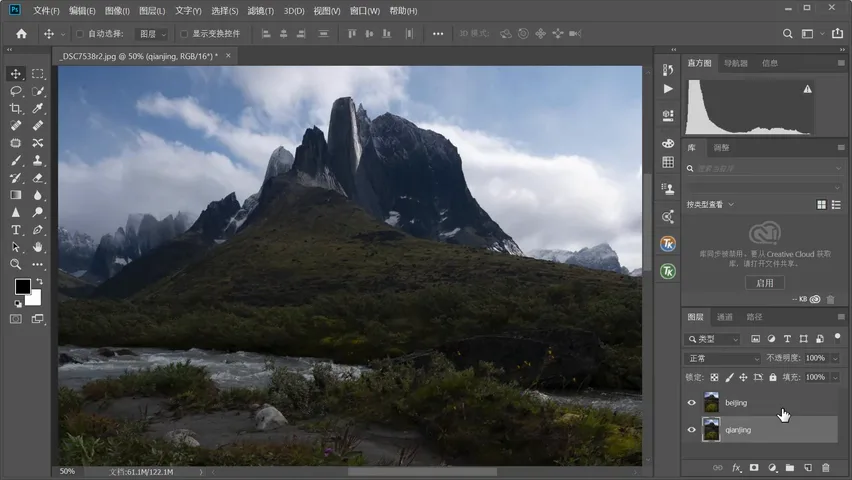Click the beijing layer thumbnail
This screenshot has height=480, width=852.
711,403
